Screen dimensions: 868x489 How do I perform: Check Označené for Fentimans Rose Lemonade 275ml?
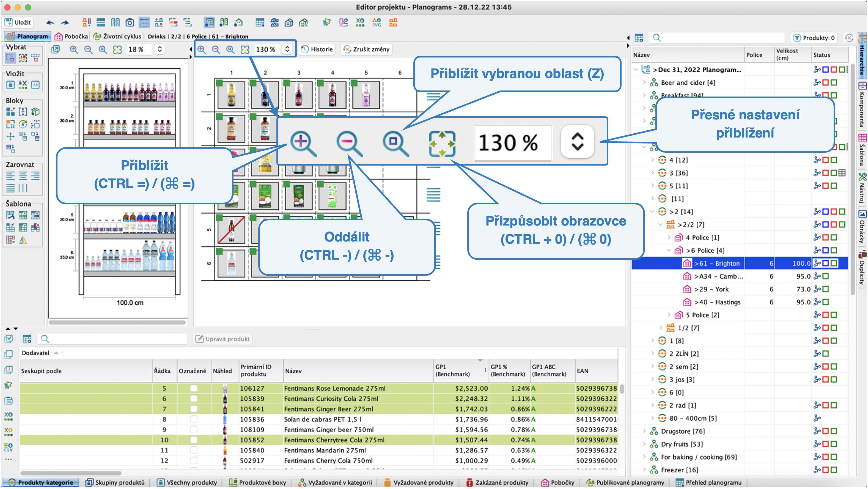[x=194, y=388]
